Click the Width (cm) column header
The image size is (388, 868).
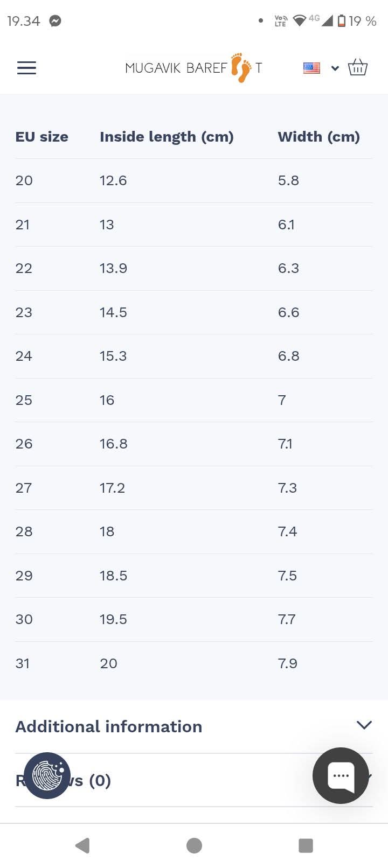[x=318, y=137]
